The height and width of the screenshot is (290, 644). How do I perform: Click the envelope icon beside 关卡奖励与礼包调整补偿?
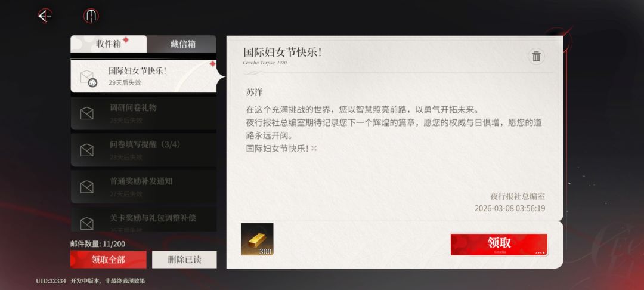86,223
